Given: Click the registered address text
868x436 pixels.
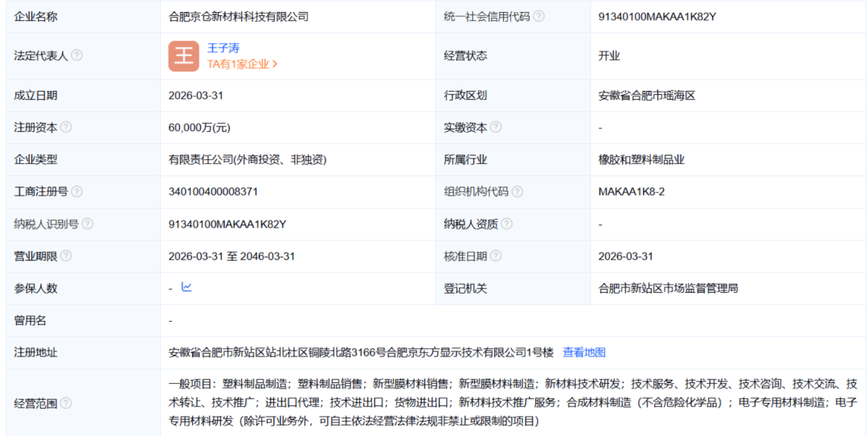Looking at the screenshot, I should point(361,352).
